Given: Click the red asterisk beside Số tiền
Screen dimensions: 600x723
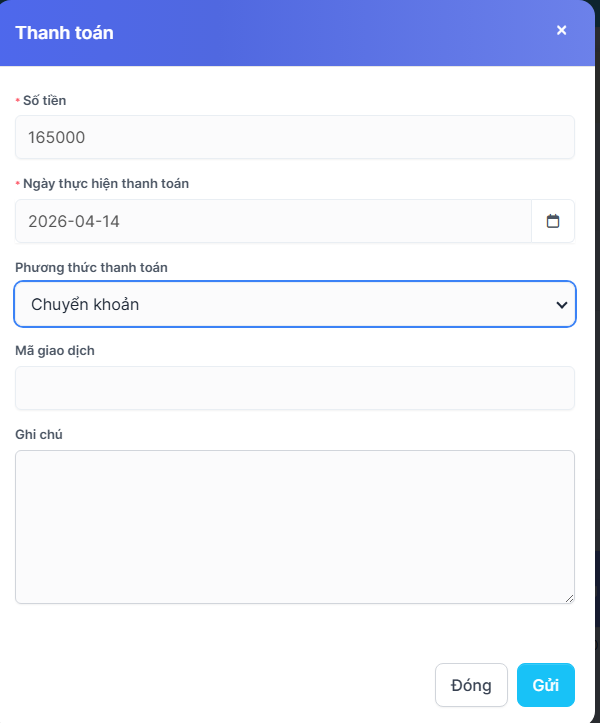Looking at the screenshot, I should (x=17, y=100).
